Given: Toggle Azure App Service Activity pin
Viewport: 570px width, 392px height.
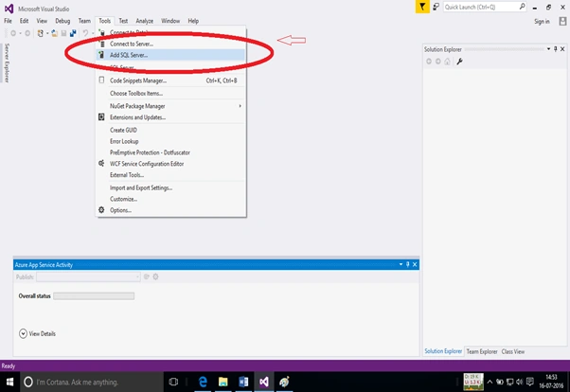Looking at the screenshot, I should (407, 264).
